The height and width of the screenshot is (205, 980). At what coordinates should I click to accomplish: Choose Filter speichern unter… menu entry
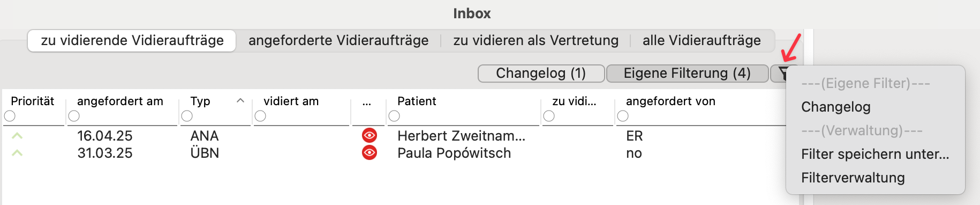point(875,154)
